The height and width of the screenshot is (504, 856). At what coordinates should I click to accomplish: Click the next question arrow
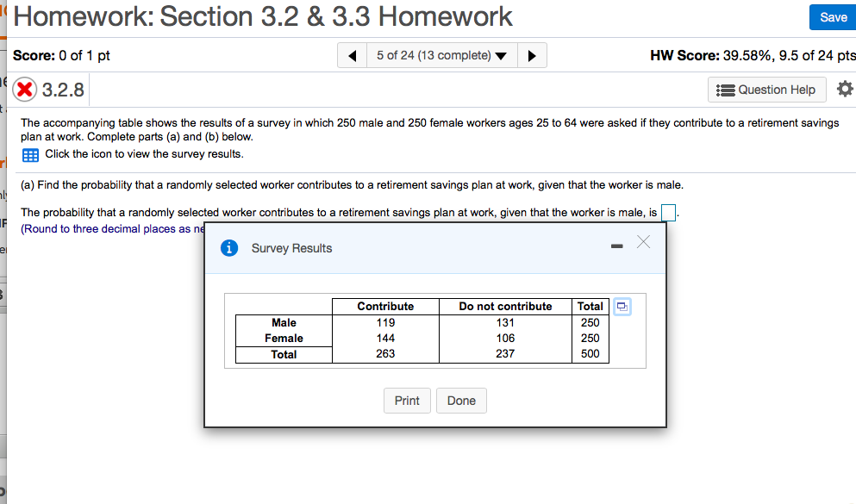point(533,54)
